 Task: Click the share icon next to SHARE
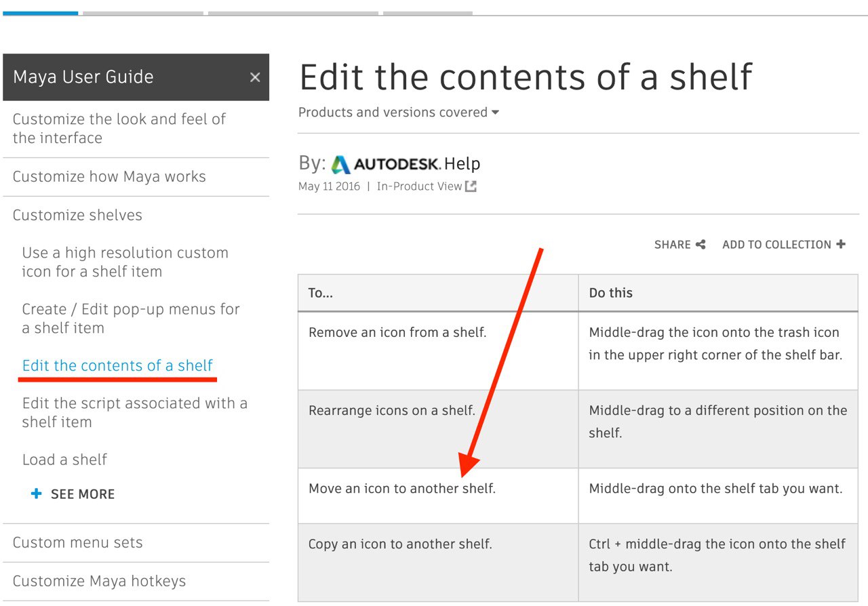[701, 245]
